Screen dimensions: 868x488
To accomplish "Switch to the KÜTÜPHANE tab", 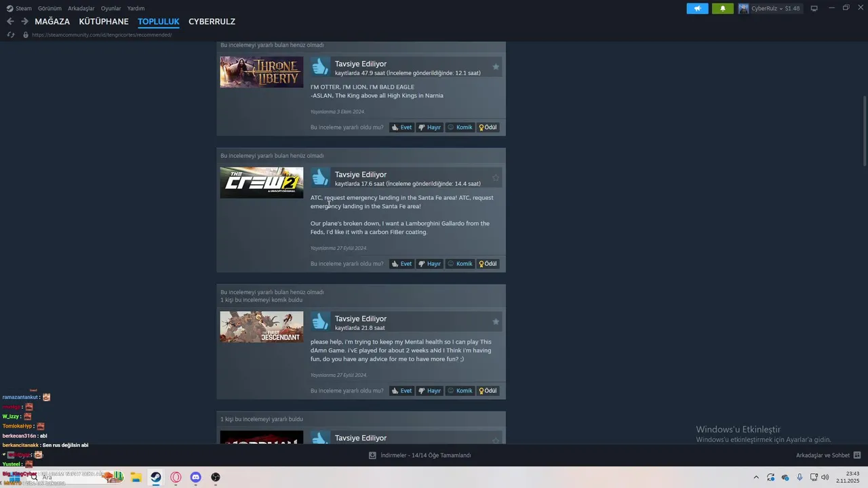I will pyautogui.click(x=104, y=22).
